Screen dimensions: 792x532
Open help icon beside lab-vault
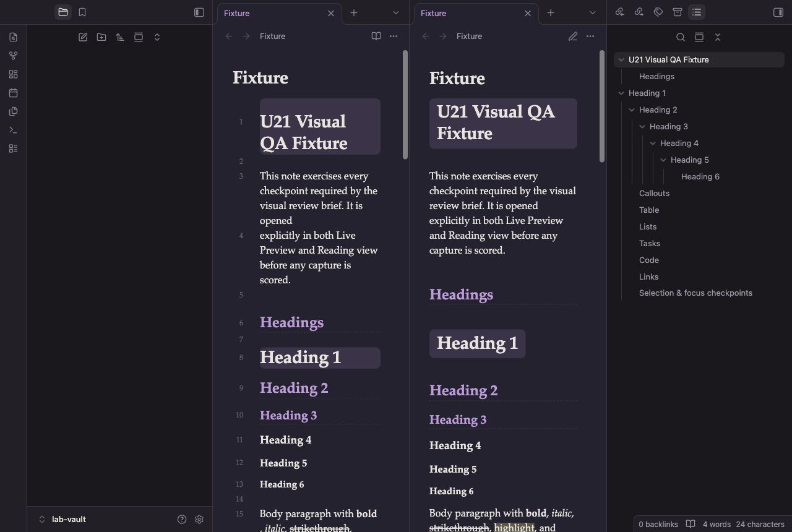182,520
